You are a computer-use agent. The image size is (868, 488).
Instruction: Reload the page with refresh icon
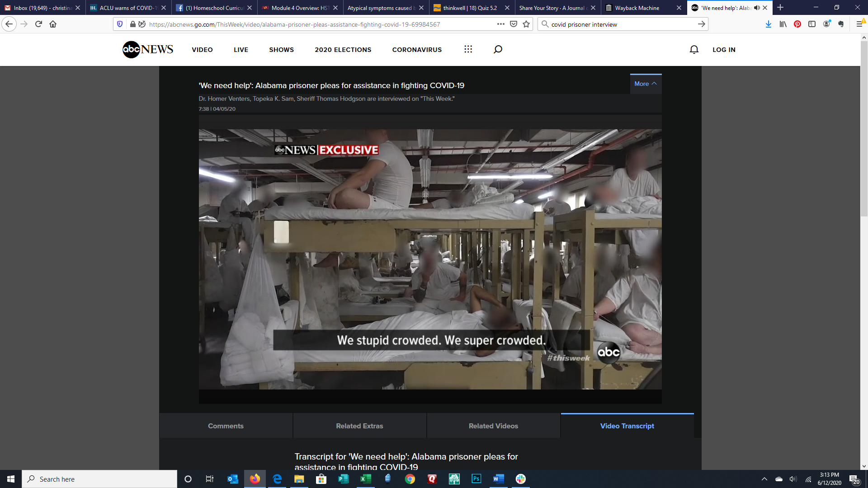tap(38, 24)
